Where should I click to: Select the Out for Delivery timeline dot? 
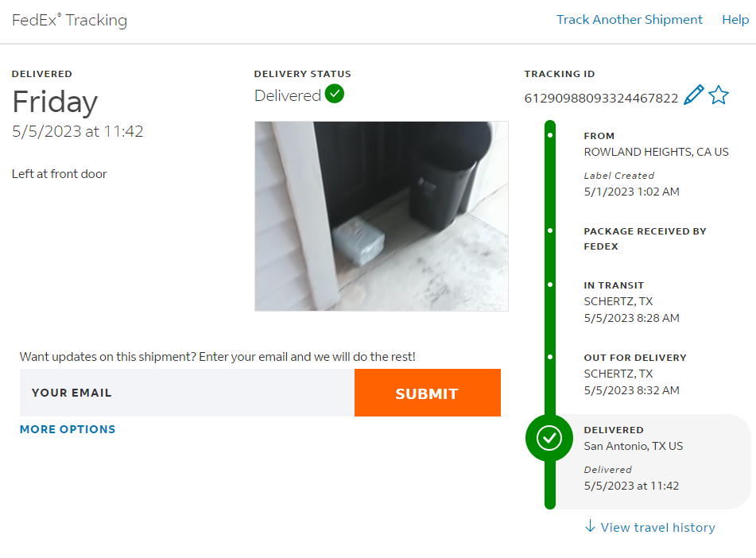coord(550,357)
